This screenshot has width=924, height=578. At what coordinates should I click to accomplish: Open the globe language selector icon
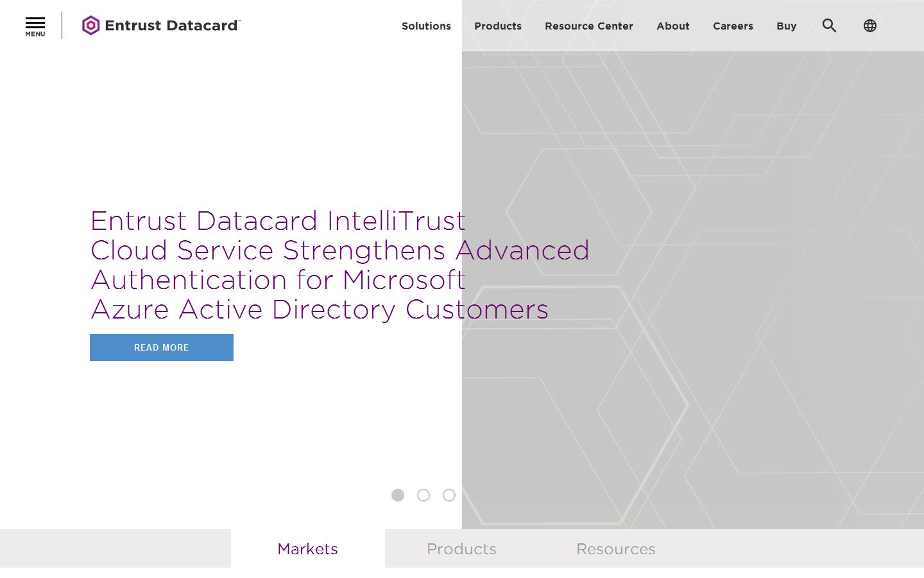click(x=869, y=26)
